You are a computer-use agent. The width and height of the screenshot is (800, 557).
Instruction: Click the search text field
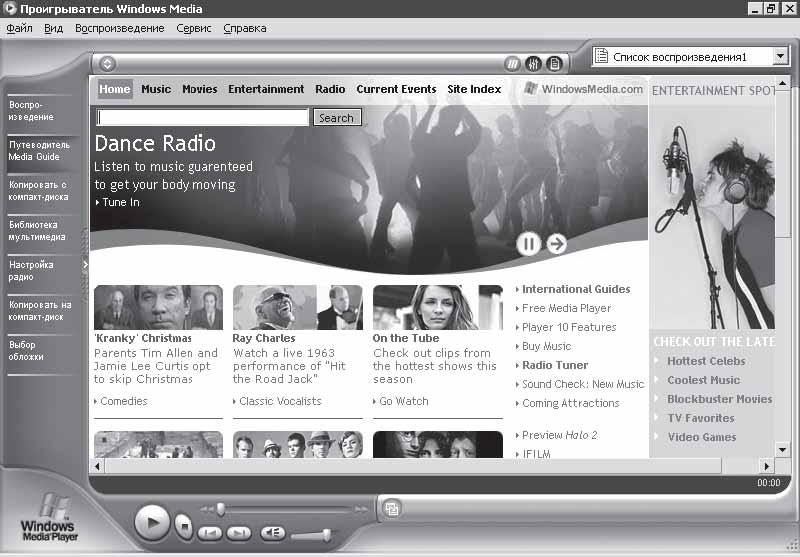203,117
